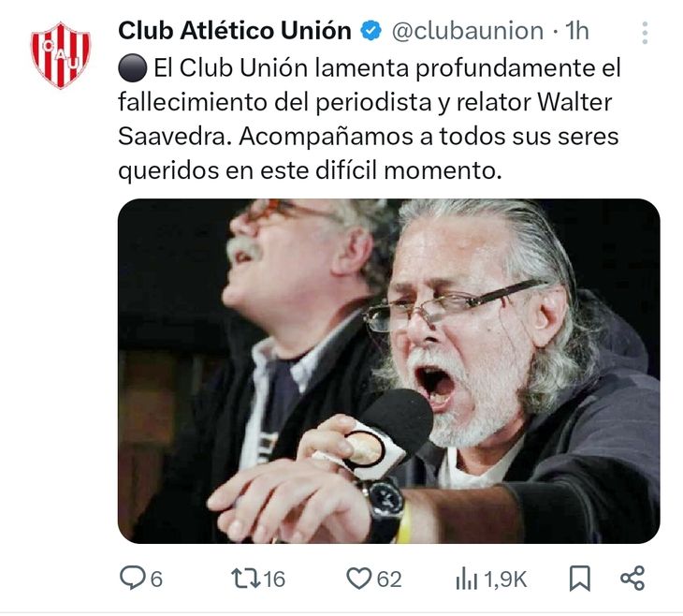The height and width of the screenshot is (616, 683).
Task: Like the post with the heart icon
Action: click(358, 579)
